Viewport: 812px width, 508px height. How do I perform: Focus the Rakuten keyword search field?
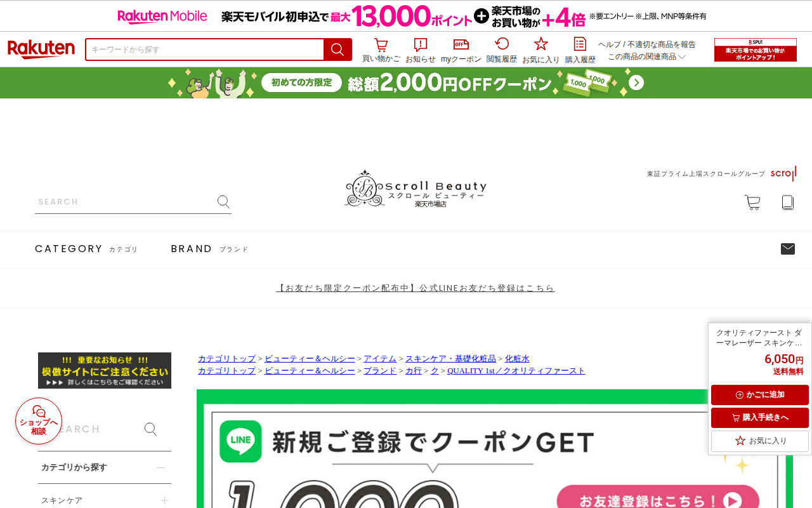click(205, 50)
